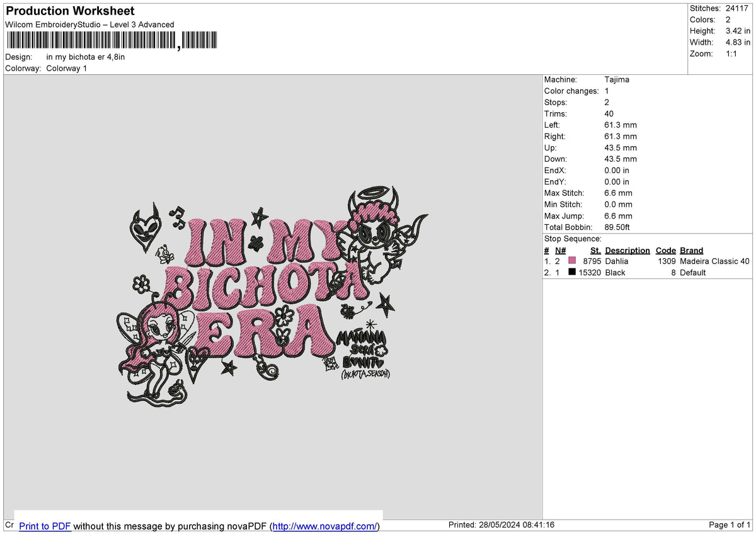Click the Black thread color swatch
This screenshot has height=534, width=756.
coord(572,272)
